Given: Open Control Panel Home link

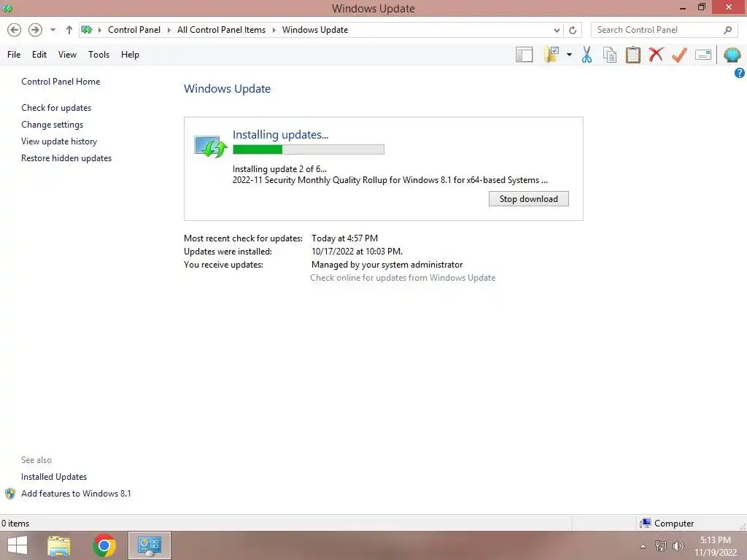Looking at the screenshot, I should [x=61, y=82].
